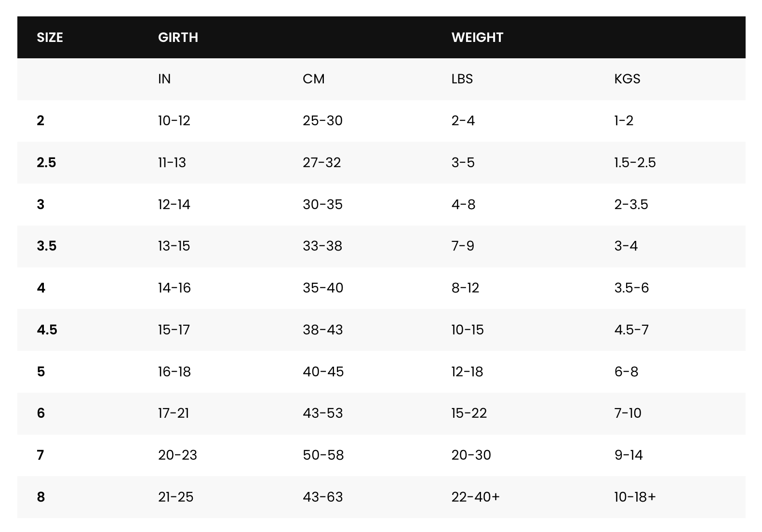Select the 3.5-6 kgs weight cell
762x532 pixels.
click(631, 288)
